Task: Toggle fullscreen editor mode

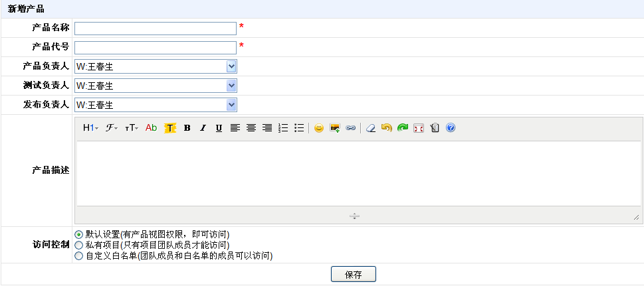Action: coord(419,128)
